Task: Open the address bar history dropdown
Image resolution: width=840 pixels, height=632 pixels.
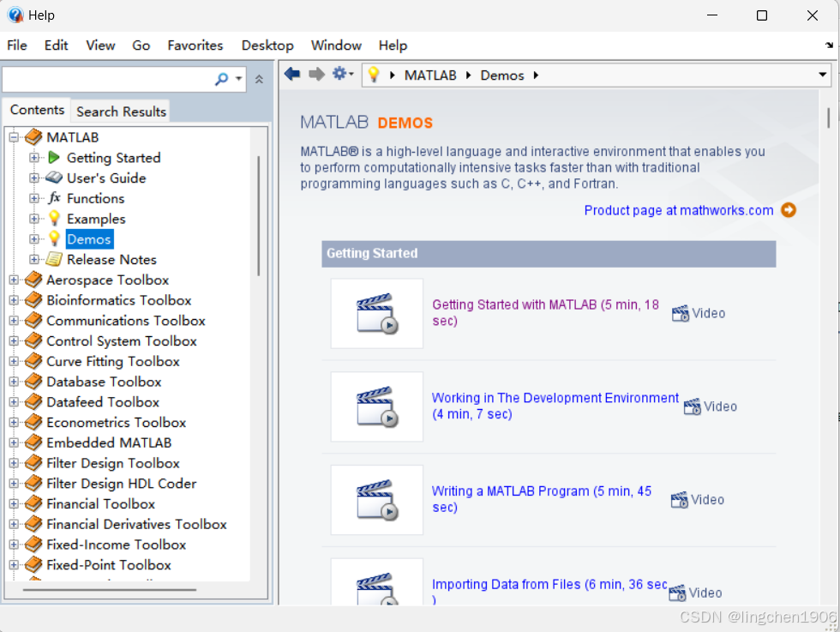Action: pyautogui.click(x=822, y=75)
